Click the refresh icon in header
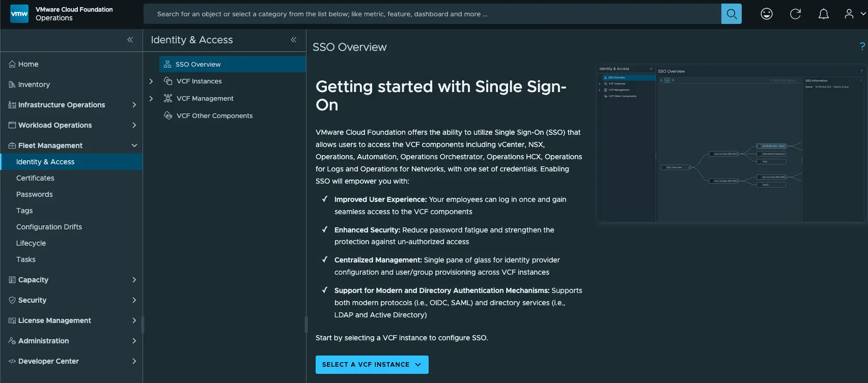The width and height of the screenshot is (868, 383). [x=795, y=14]
